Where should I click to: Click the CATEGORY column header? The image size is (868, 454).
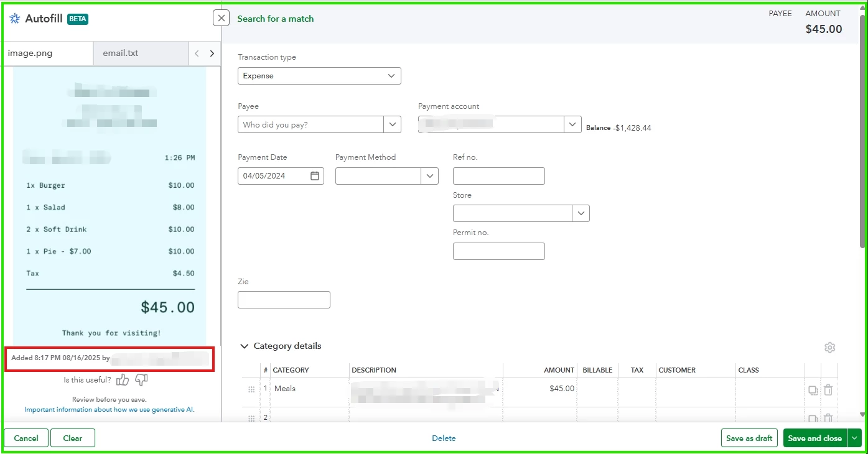coord(291,370)
